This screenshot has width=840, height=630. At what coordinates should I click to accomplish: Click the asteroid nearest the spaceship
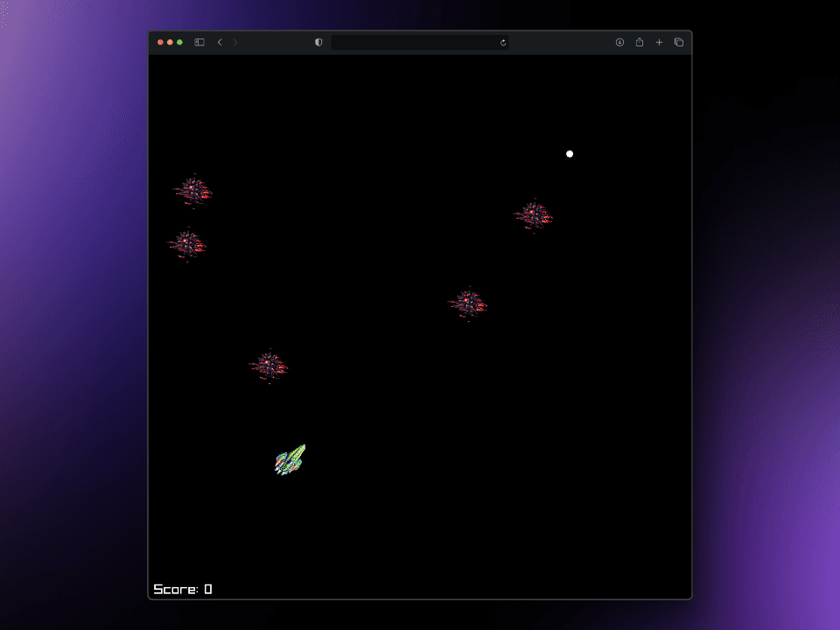(269, 366)
